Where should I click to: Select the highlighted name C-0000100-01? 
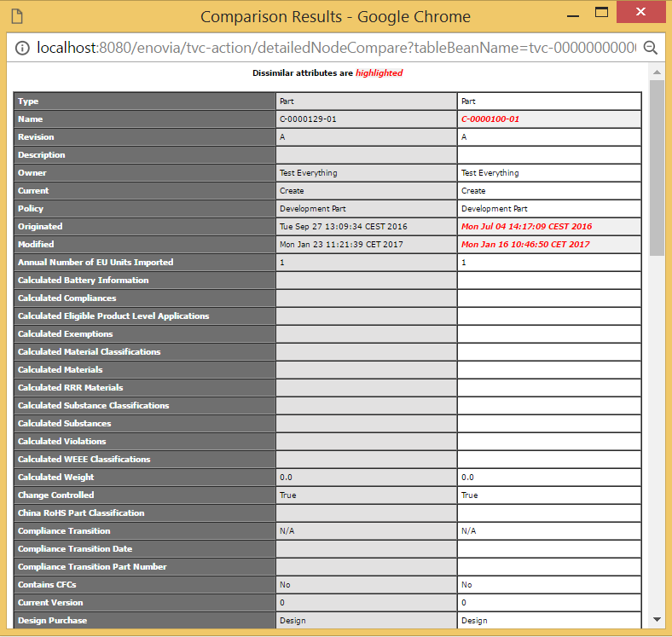490,119
